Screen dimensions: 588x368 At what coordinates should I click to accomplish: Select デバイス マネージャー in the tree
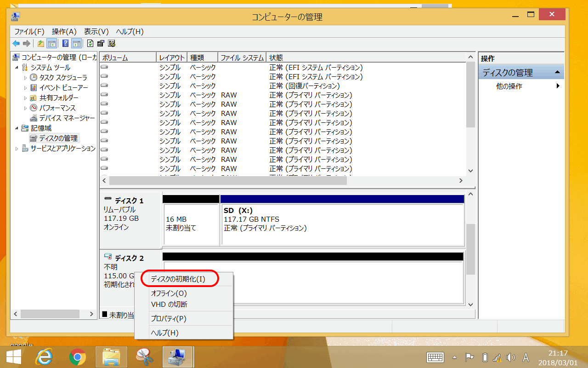click(67, 118)
